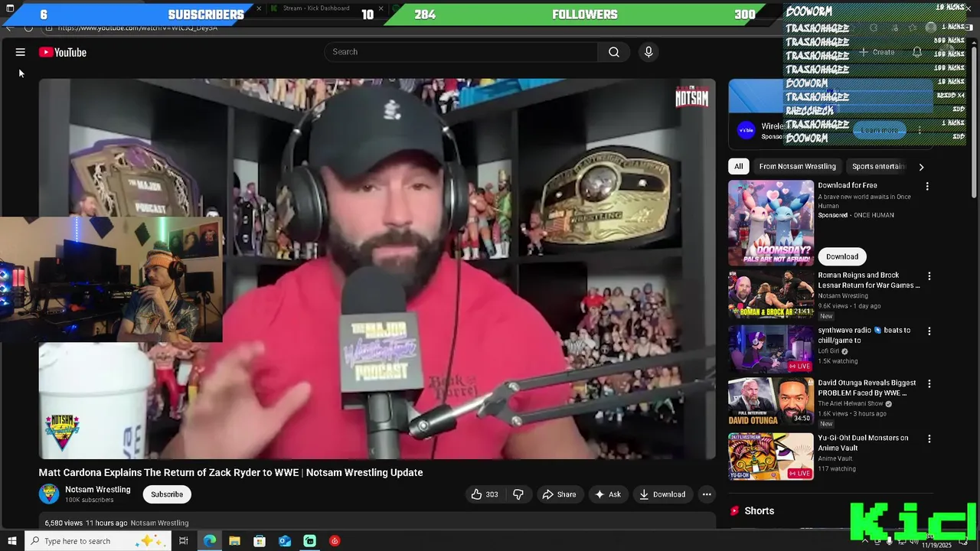
Task: Open David Otunga interview thumbnail
Action: 771,402
